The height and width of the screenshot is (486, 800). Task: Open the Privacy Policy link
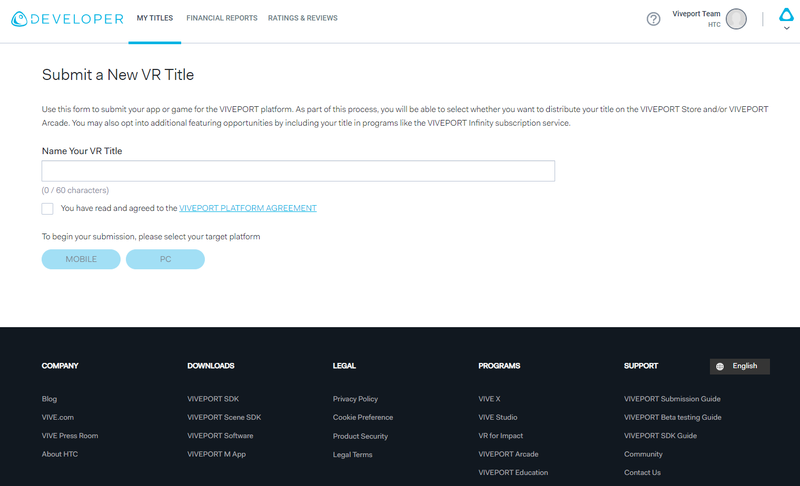pos(355,399)
